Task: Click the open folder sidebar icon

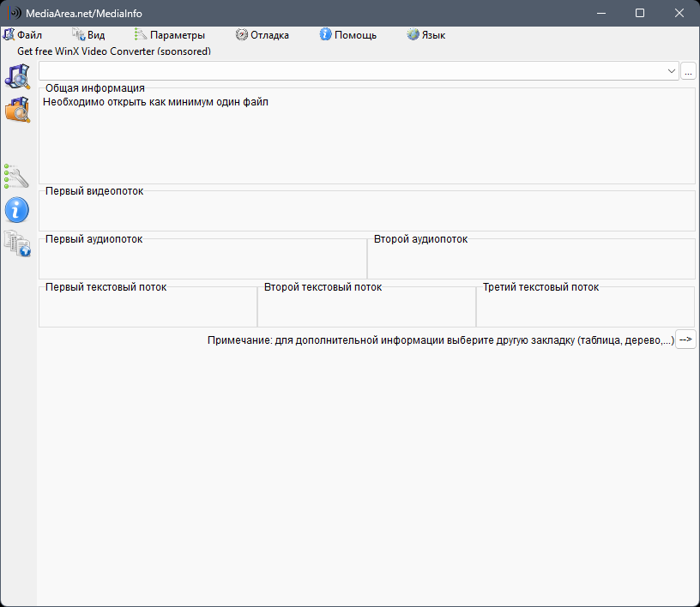Action: coord(17,110)
